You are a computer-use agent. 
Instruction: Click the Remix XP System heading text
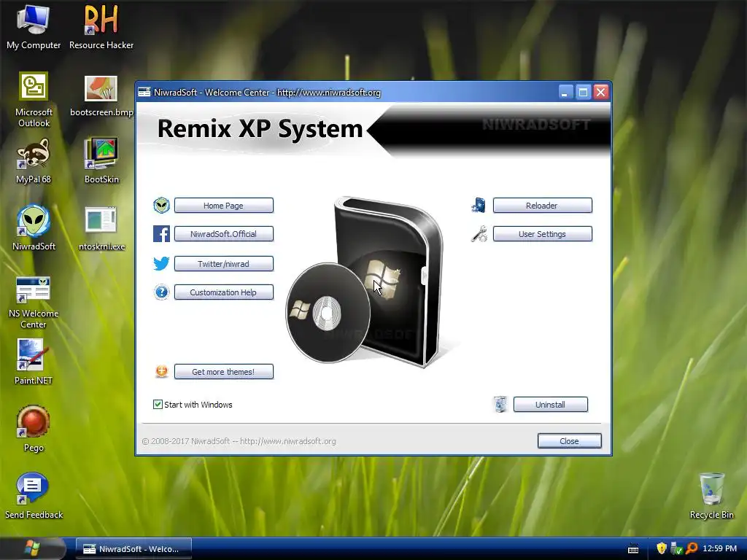click(260, 128)
